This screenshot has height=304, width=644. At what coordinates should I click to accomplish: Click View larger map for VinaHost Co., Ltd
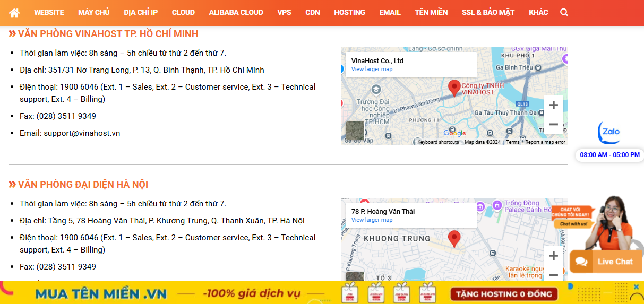pos(372,70)
